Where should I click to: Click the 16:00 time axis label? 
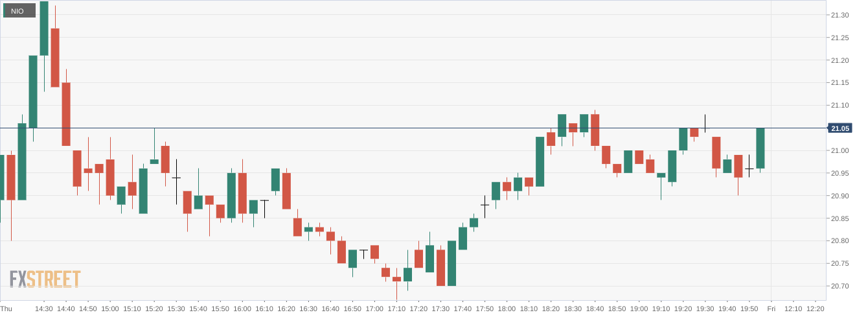pyautogui.click(x=242, y=309)
